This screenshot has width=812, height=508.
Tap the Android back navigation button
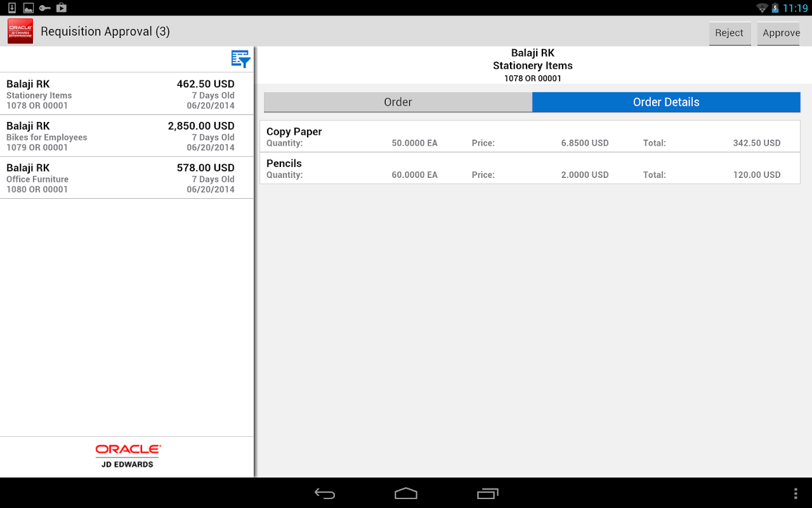(x=325, y=493)
